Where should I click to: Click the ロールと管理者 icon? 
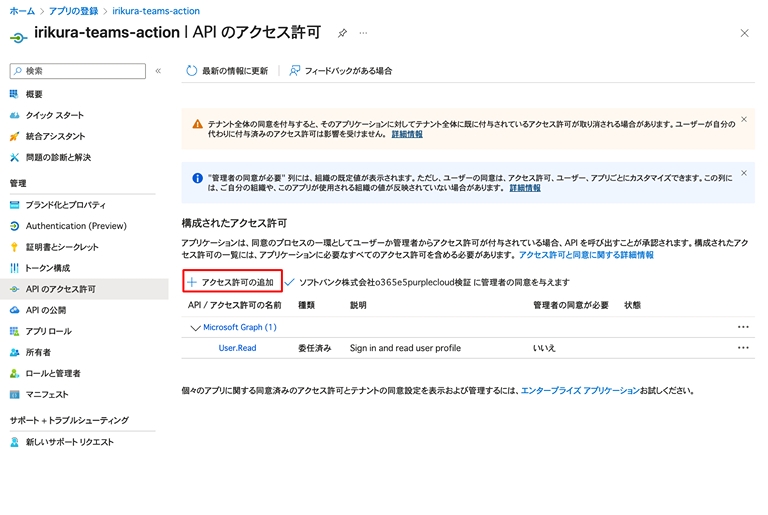pyautogui.click(x=14, y=373)
